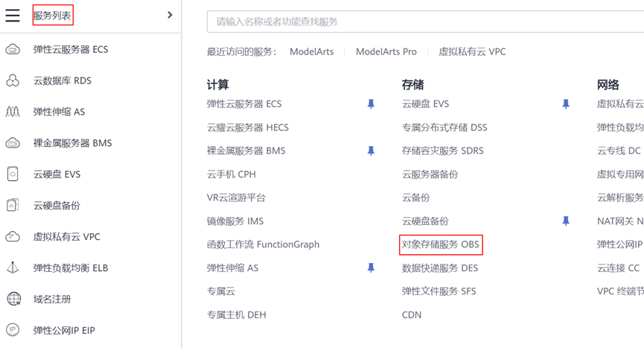Open the 对象存储服务 OBS link
The image size is (644, 348).
pos(440,244)
